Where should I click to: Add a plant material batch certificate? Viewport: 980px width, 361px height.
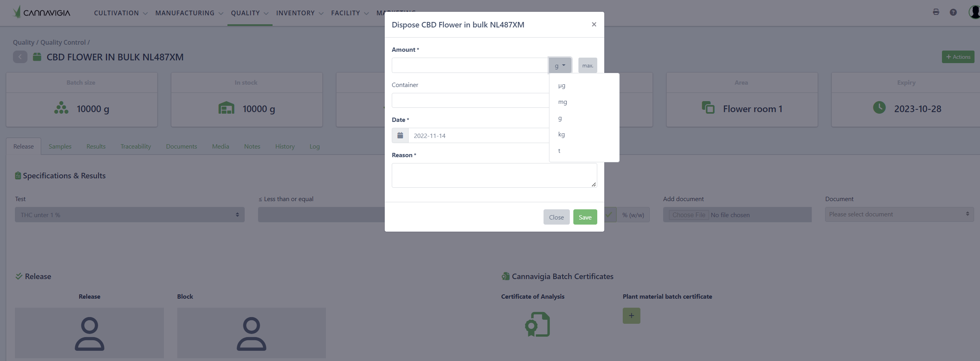pyautogui.click(x=631, y=316)
